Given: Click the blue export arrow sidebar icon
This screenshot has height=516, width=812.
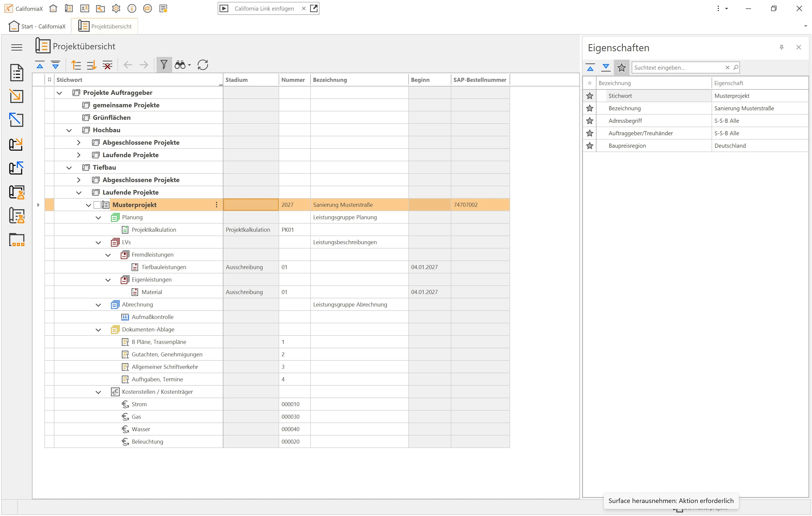Looking at the screenshot, I should pyautogui.click(x=17, y=120).
